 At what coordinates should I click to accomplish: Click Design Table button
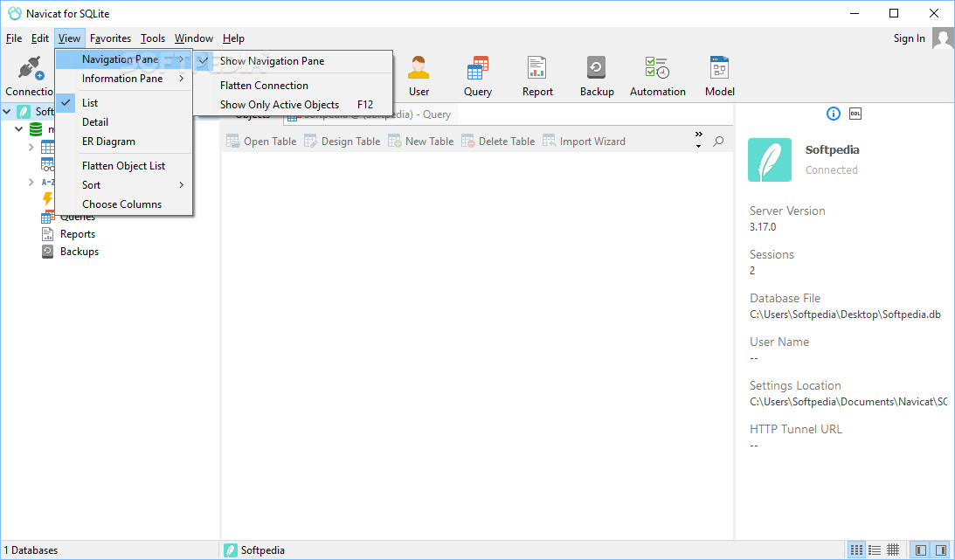(x=342, y=142)
